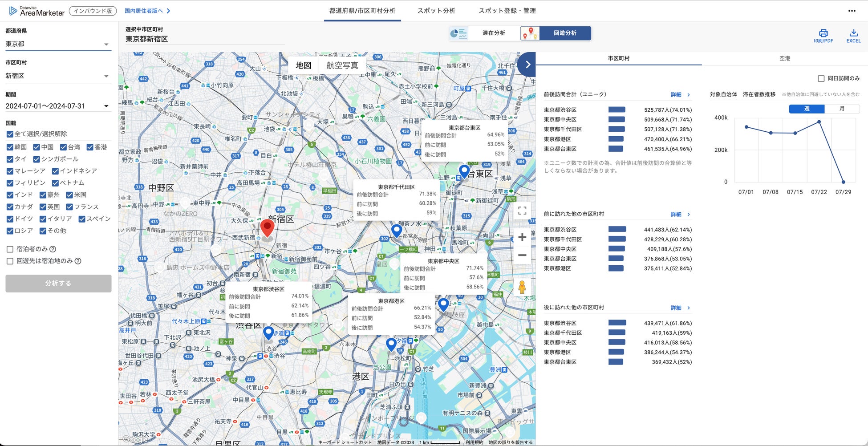Download data with the EXCEL icon
This screenshot has height=446, width=868.
click(853, 33)
